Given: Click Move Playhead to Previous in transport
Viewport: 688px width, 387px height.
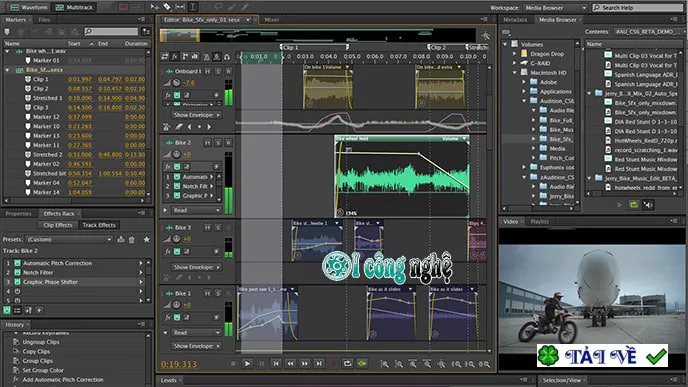Looking at the screenshot, I should pyautogui.click(x=276, y=363).
